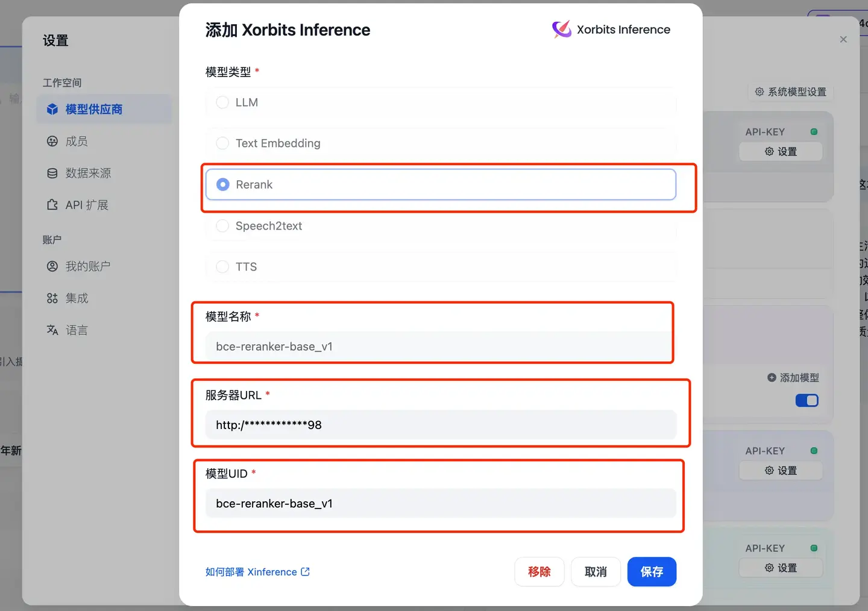Select the 模型供应商 cube icon in sidebar
The image size is (868, 611).
tap(52, 109)
